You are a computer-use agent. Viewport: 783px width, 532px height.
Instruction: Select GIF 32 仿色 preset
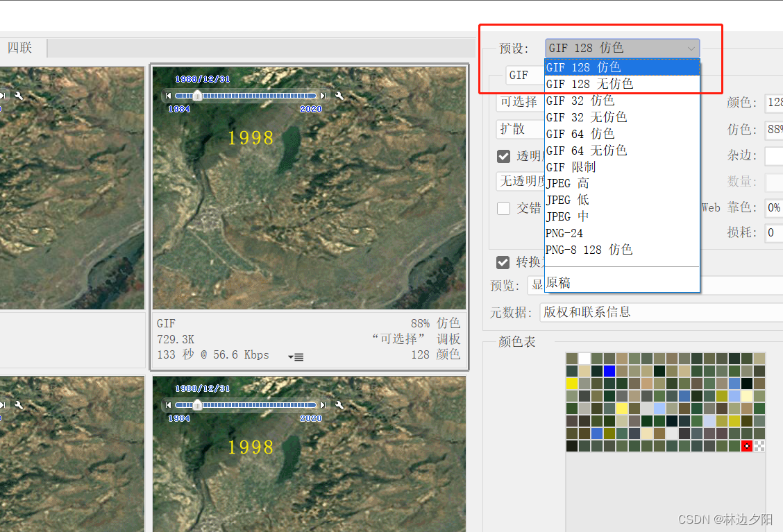pyautogui.click(x=622, y=101)
